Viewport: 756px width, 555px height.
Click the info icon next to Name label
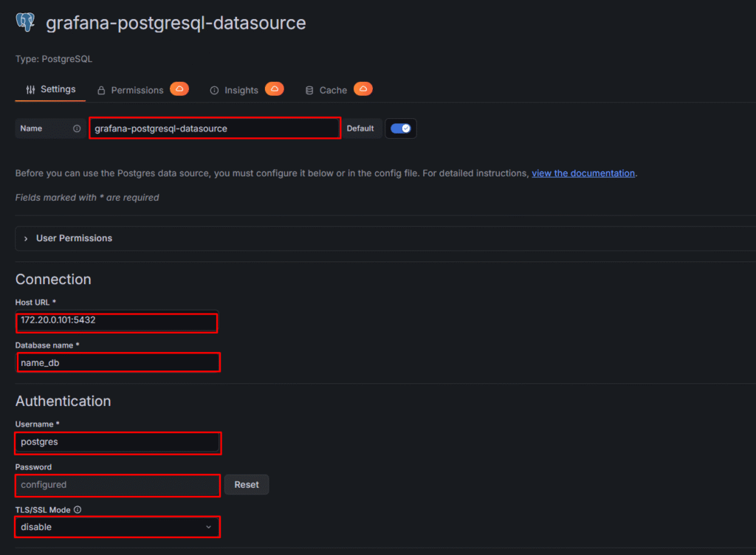point(77,128)
